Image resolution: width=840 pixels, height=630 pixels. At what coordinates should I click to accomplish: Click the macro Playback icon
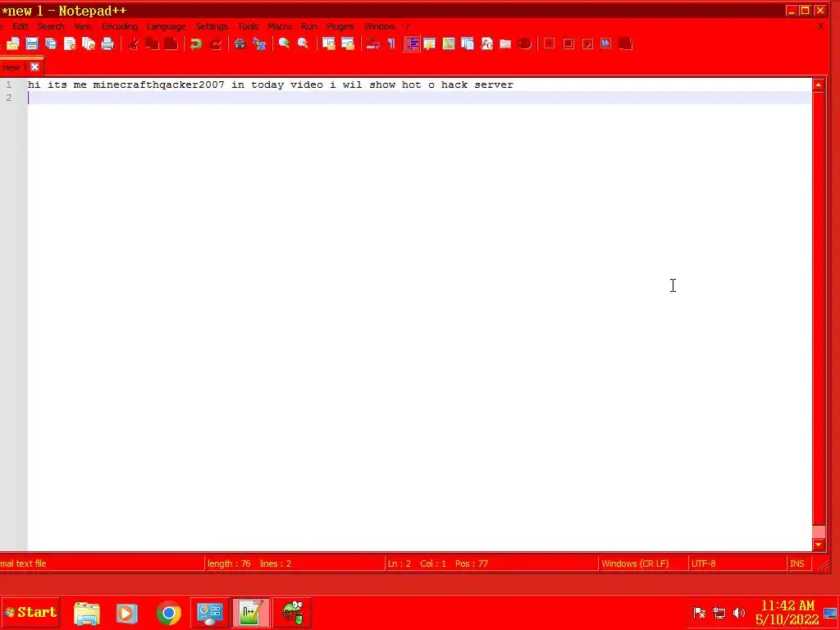[587, 44]
